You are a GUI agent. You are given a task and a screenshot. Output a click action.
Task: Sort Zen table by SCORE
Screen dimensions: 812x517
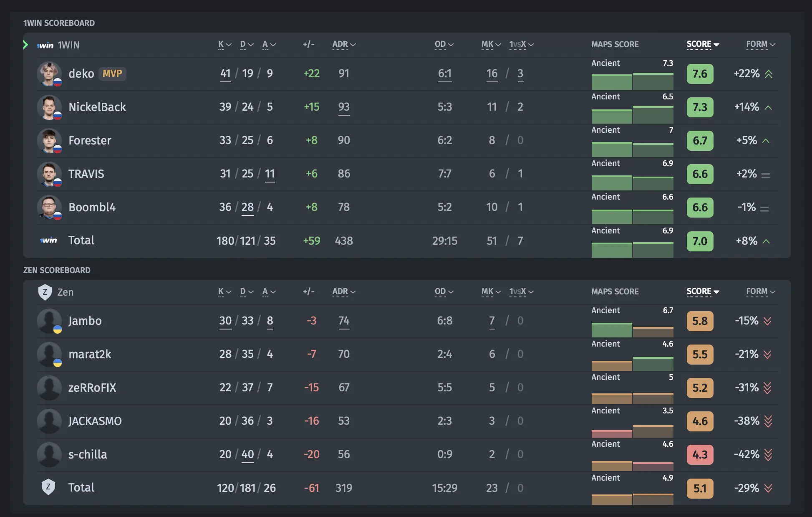coord(703,291)
